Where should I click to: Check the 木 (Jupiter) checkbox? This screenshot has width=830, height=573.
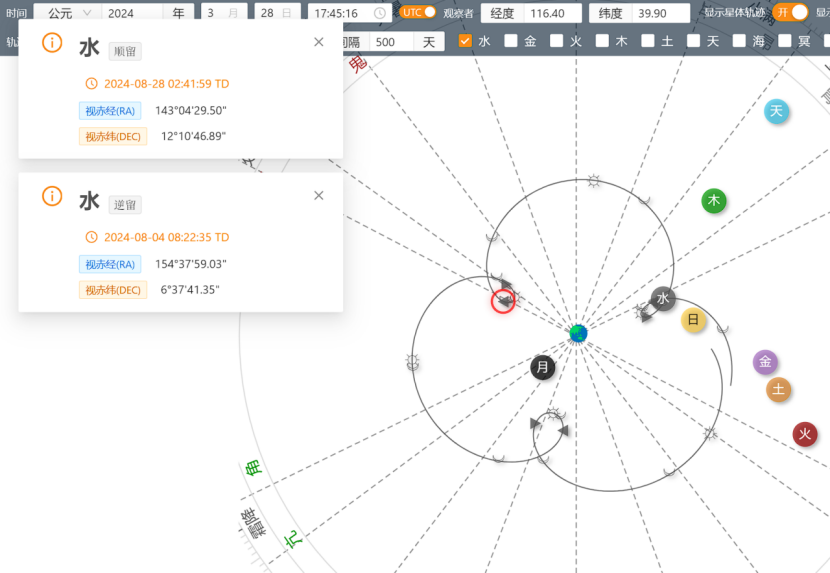[x=602, y=41]
